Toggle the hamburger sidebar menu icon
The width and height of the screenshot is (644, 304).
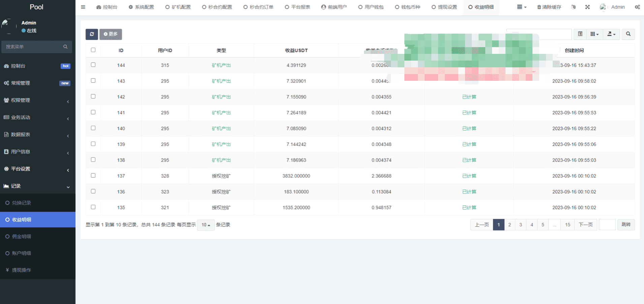83,7
